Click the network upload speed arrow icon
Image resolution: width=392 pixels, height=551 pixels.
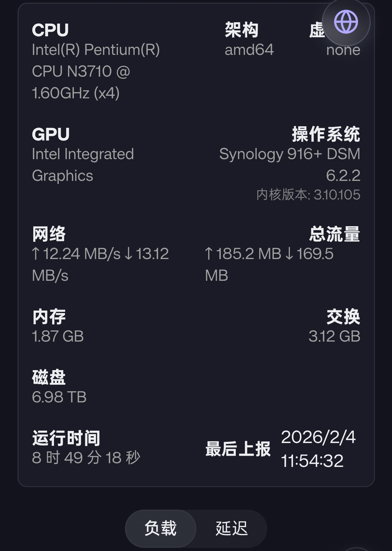pyautogui.click(x=36, y=254)
